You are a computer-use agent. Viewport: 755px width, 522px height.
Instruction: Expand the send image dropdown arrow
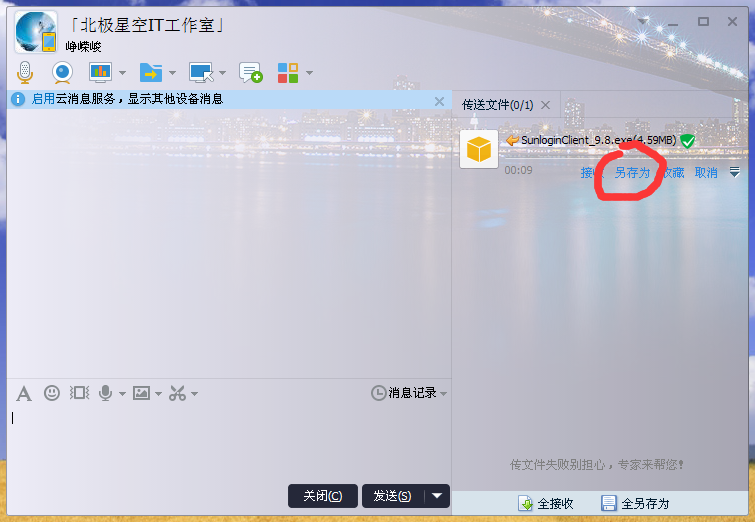[x=158, y=394]
